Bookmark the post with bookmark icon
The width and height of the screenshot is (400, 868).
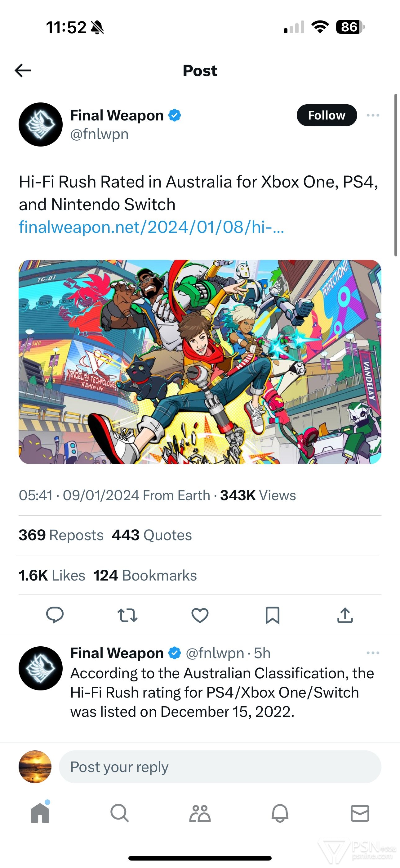pyautogui.click(x=272, y=615)
